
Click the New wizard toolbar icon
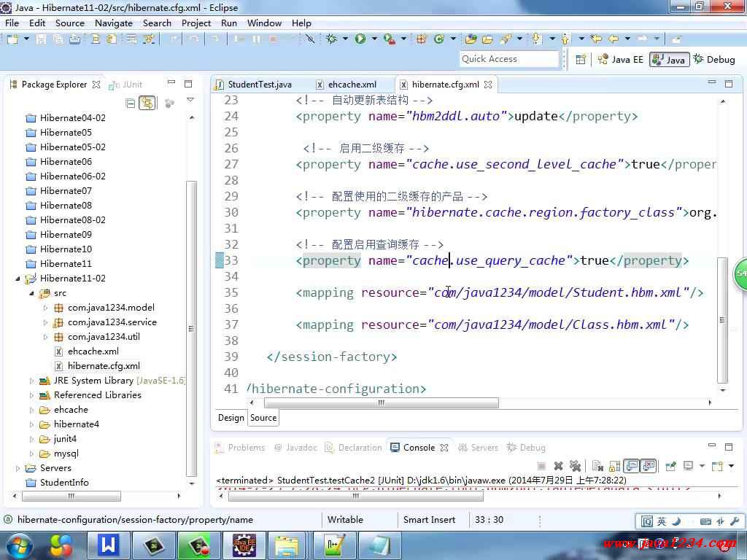(13, 39)
